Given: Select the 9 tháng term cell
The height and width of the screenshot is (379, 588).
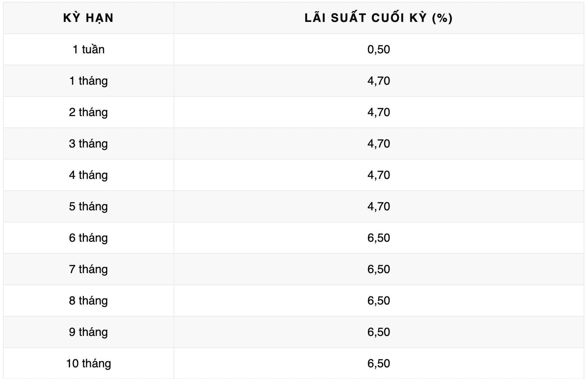Looking at the screenshot, I should point(88,332).
